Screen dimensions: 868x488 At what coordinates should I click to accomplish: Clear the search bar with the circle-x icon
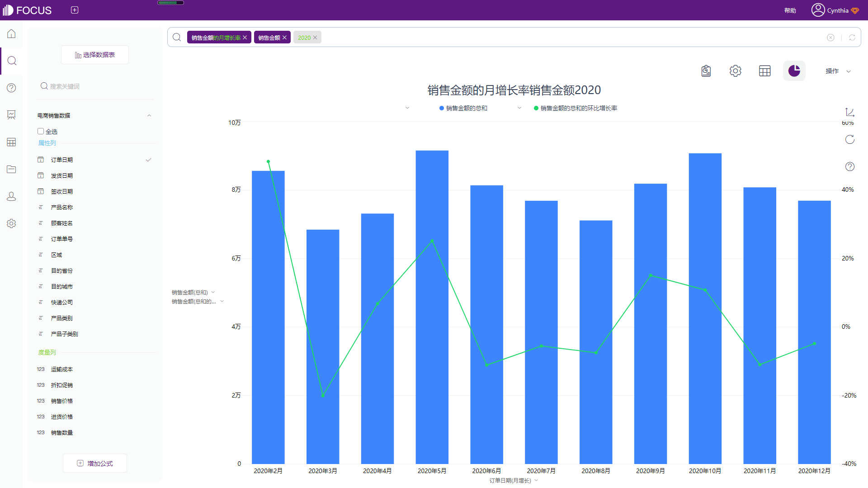point(830,38)
